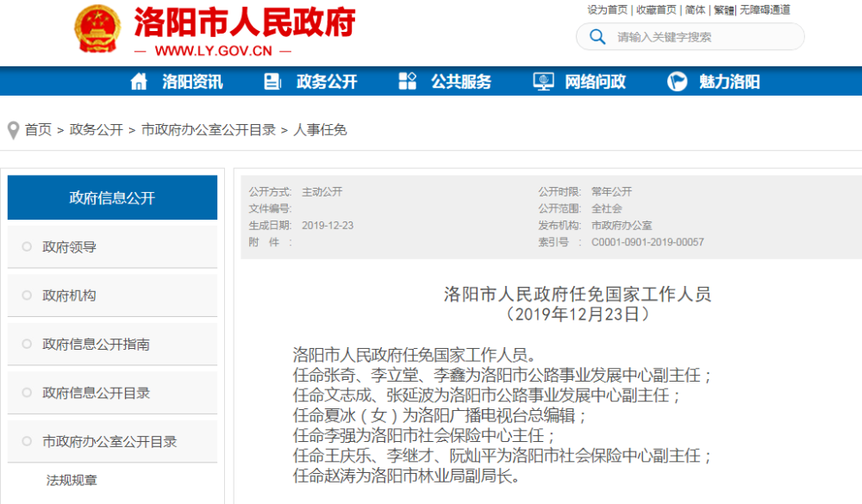The width and height of the screenshot is (862, 504).
Task: Go to 首页 in breadcrumb
Action: (x=38, y=130)
